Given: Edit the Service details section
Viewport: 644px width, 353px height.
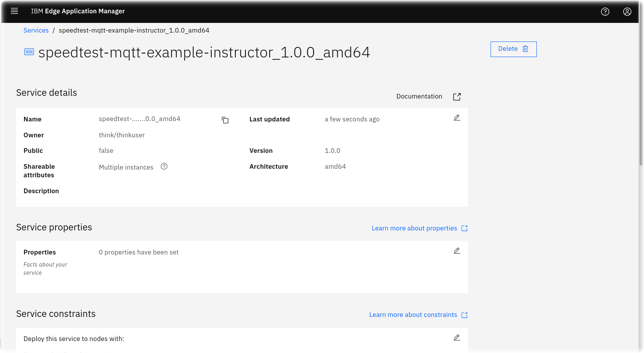Looking at the screenshot, I should pos(457,118).
